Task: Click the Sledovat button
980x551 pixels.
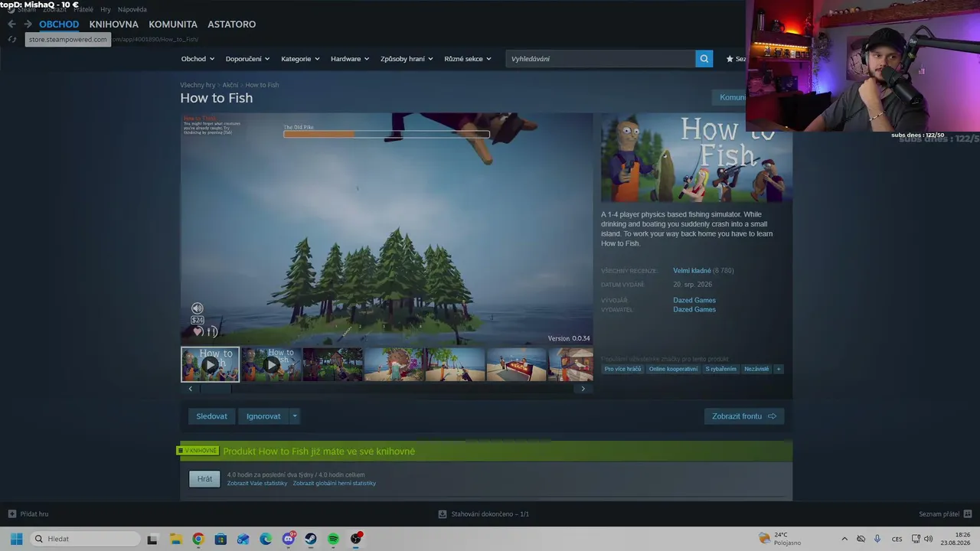Action: tap(211, 416)
